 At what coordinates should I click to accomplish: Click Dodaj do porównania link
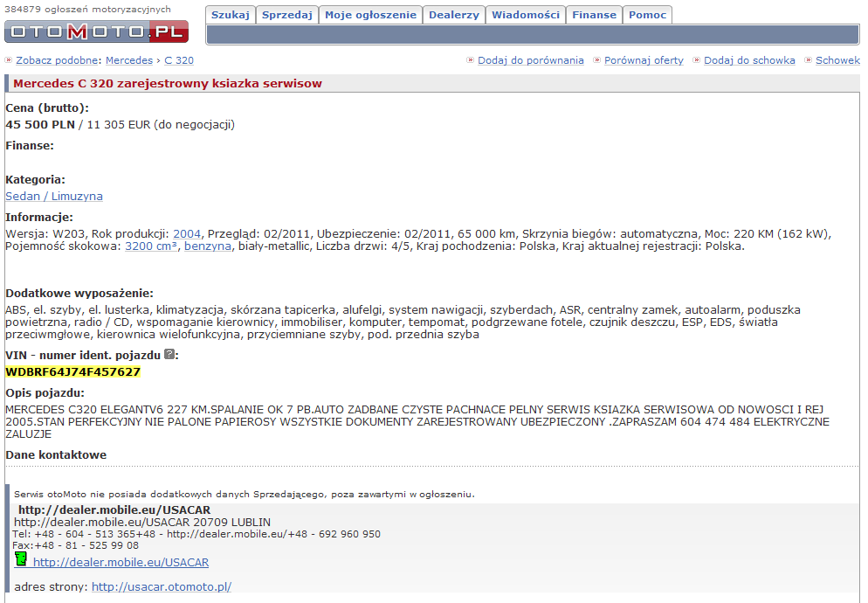pos(530,60)
